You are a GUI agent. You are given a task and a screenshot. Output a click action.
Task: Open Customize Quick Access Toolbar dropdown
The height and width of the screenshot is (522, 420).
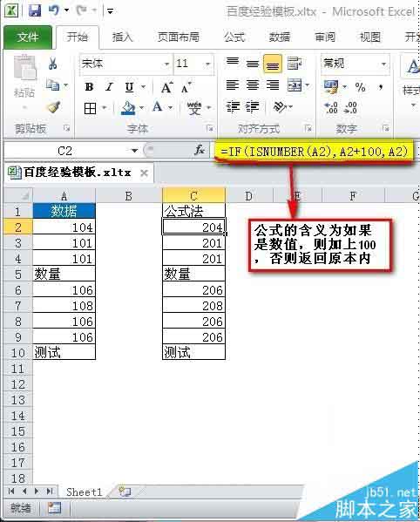point(110,11)
